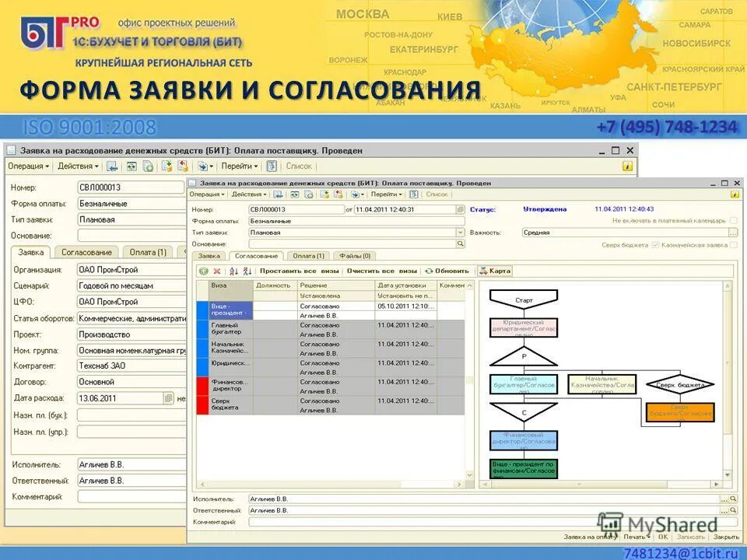Click the calendar icon beside Дата расхода

169,398
